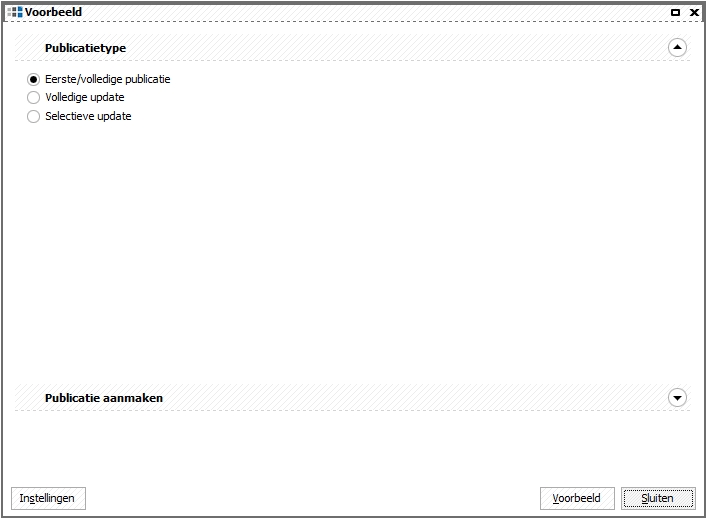The height and width of the screenshot is (519, 707).
Task: Click the label text Selectieve update
Action: [x=88, y=116]
